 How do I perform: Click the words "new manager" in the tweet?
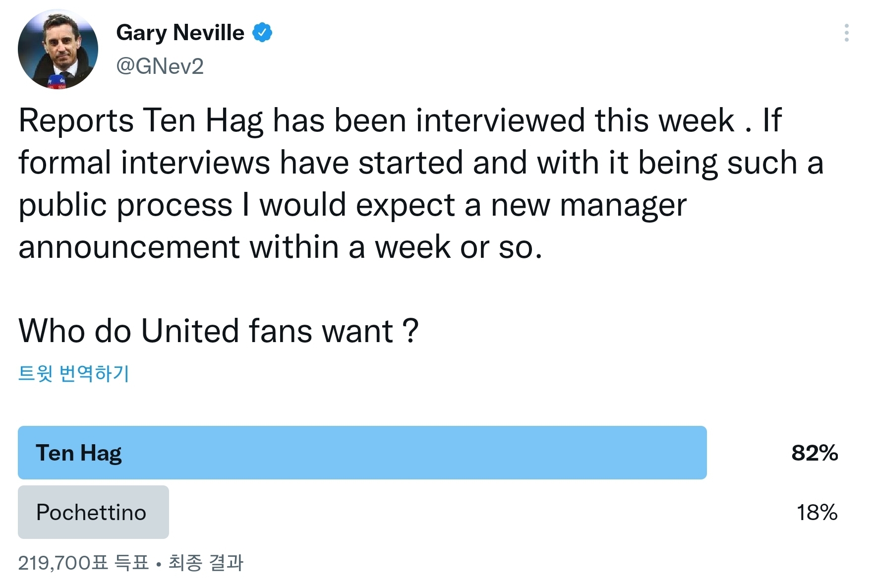pos(588,205)
